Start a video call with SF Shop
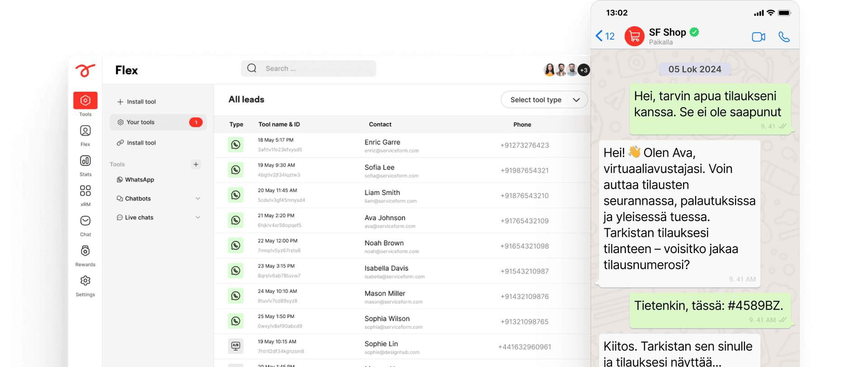This screenshot has height=367, width=868. [758, 37]
